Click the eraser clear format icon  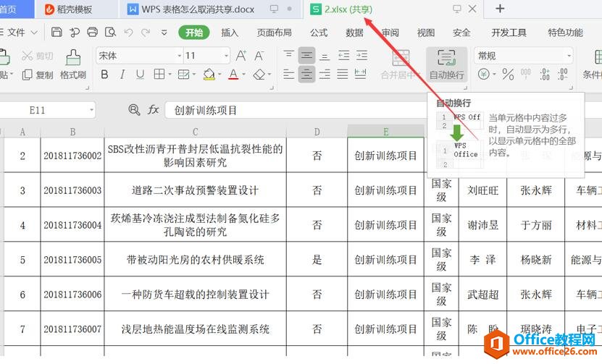259,75
